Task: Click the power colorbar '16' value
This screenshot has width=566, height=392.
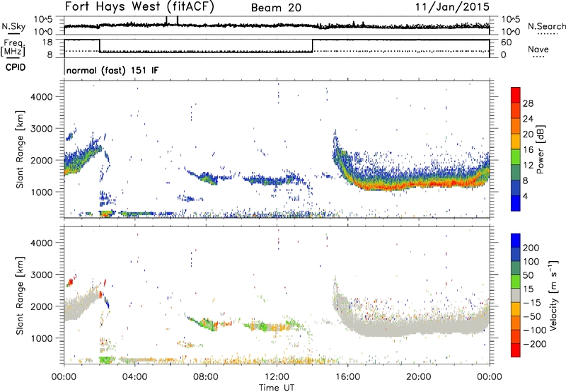Action: tap(528, 150)
